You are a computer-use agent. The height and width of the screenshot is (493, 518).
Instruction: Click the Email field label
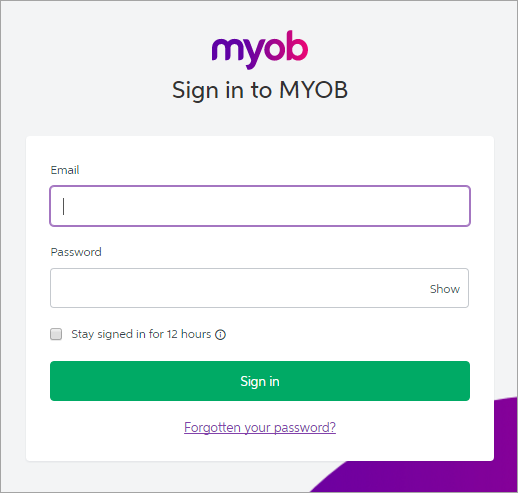pyautogui.click(x=65, y=170)
